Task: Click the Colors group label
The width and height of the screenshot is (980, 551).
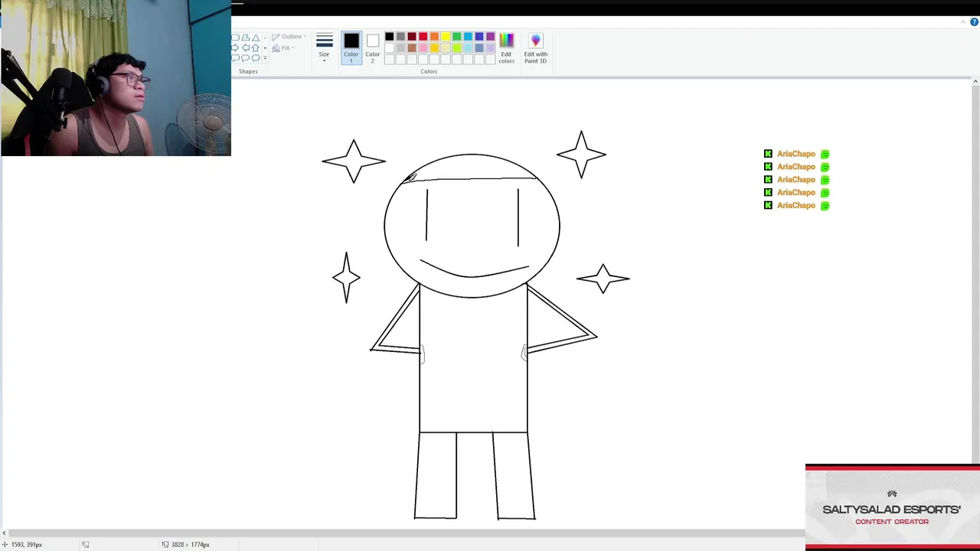Action: [x=429, y=71]
